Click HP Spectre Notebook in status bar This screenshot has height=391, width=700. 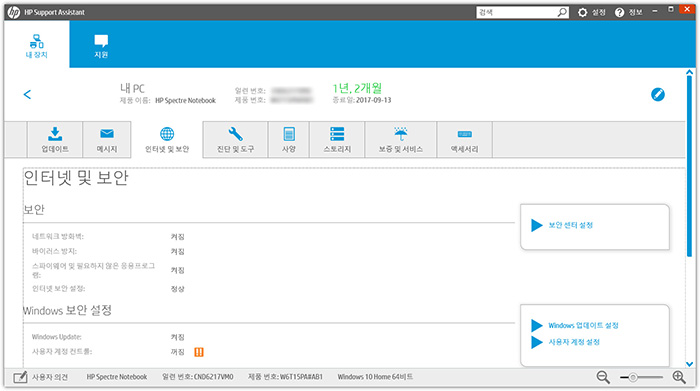click(x=117, y=377)
